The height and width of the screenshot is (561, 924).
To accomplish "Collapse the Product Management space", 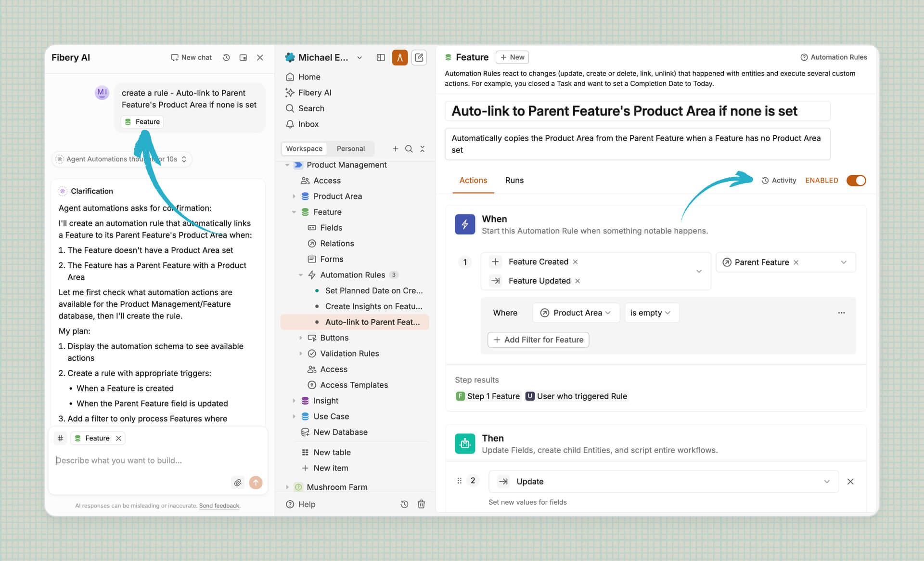I will tap(287, 165).
